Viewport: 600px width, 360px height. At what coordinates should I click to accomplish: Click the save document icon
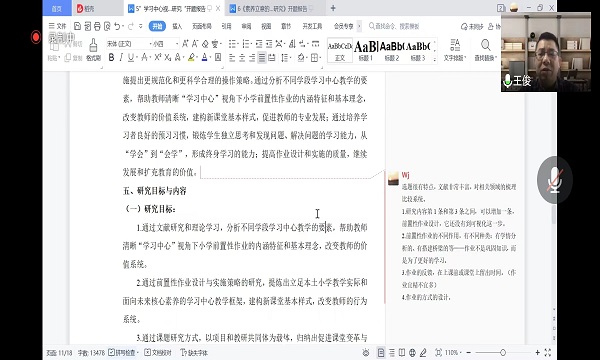coord(77,26)
